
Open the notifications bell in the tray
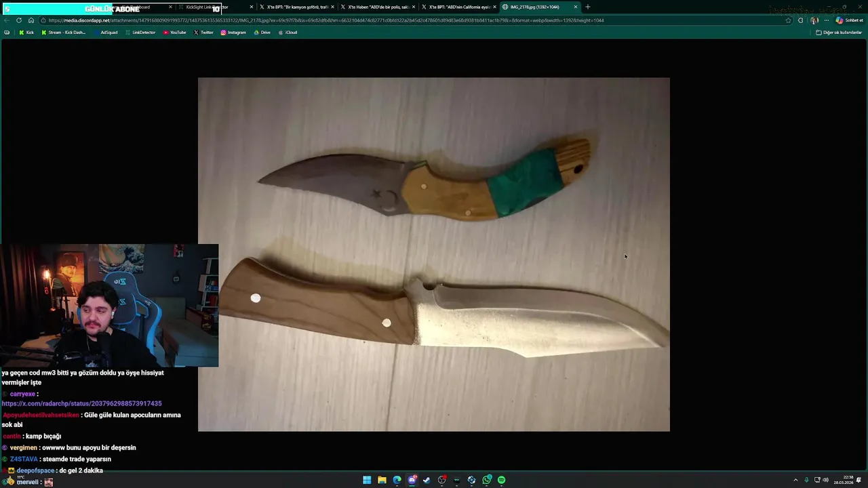[x=859, y=480]
